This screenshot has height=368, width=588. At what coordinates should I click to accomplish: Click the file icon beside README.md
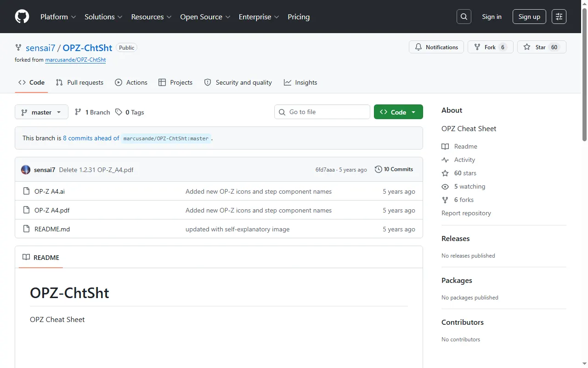[26, 229]
